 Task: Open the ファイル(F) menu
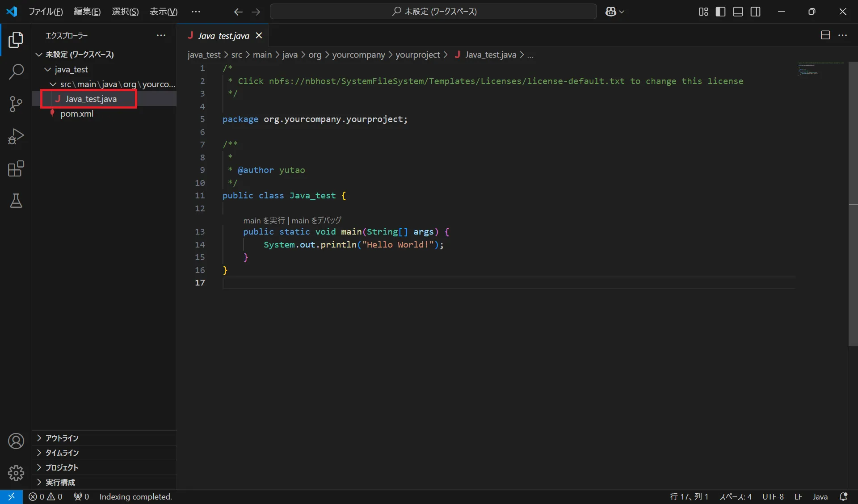pyautogui.click(x=46, y=12)
